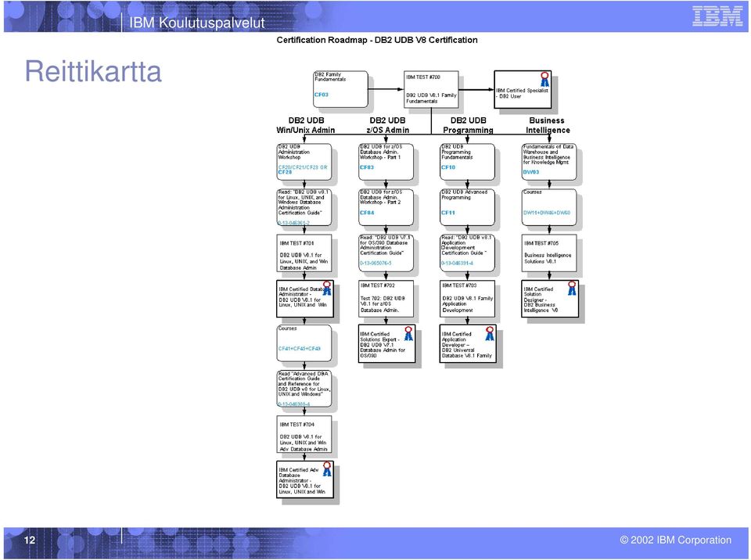Screen dimensions: 751x560
Task: Click the 'DB2 UDB V8.1 Family Application Development' test text
Action: [x=468, y=304]
